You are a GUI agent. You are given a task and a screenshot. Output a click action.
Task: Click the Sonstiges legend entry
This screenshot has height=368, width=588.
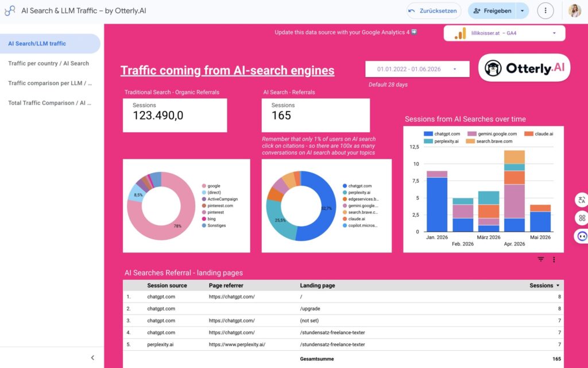pyautogui.click(x=214, y=225)
